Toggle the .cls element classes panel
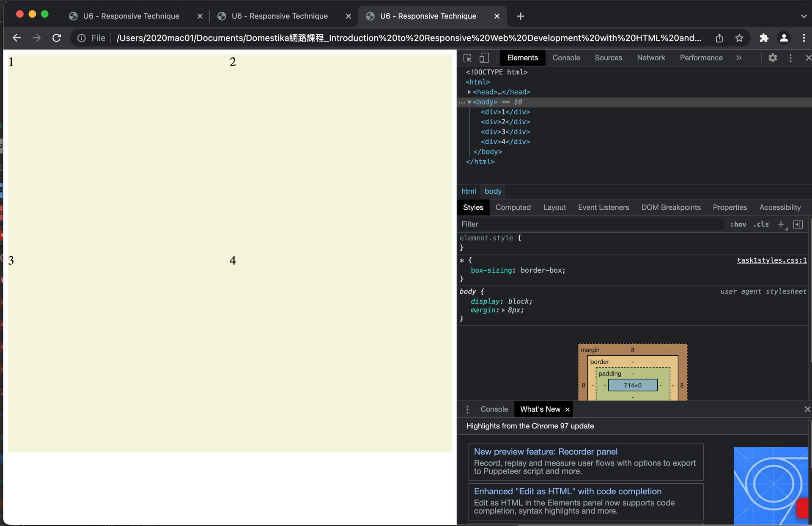Viewport: 812px width, 526px height. pos(761,224)
